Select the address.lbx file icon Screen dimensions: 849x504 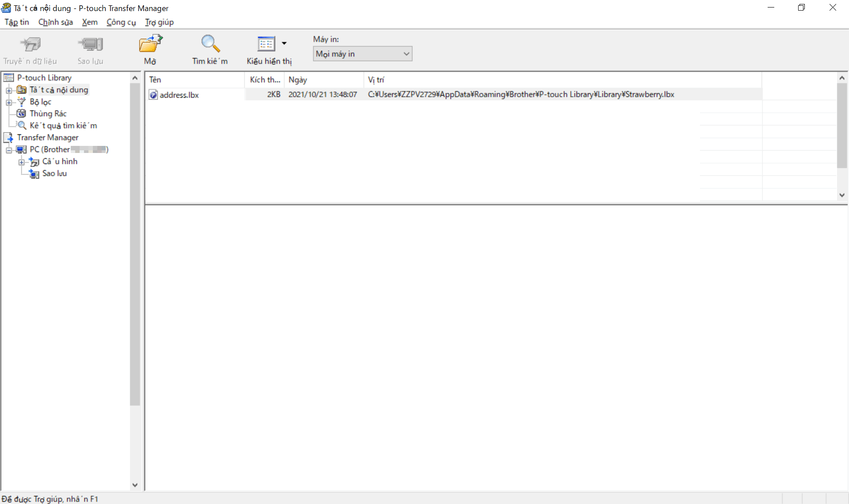point(153,95)
